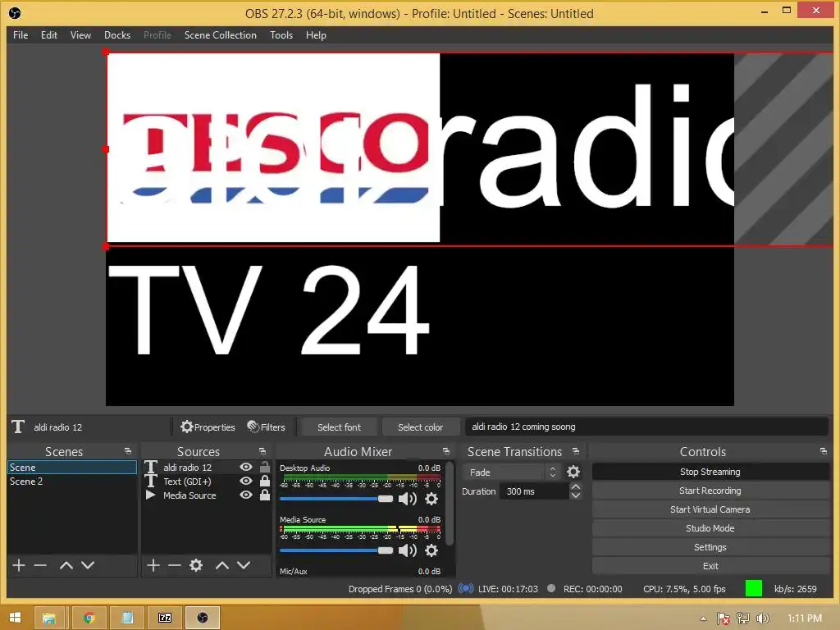Lock the aldi radio 12 source
Image resolution: width=840 pixels, height=630 pixels.
point(265,467)
